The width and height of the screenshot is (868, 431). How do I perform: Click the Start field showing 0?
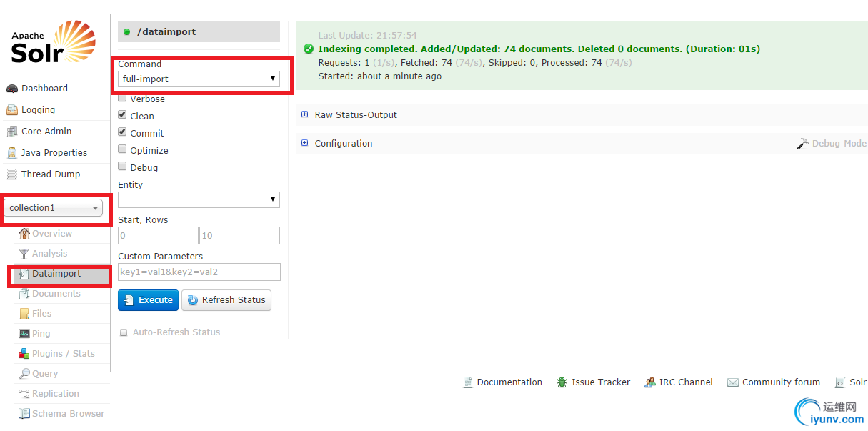pos(158,235)
